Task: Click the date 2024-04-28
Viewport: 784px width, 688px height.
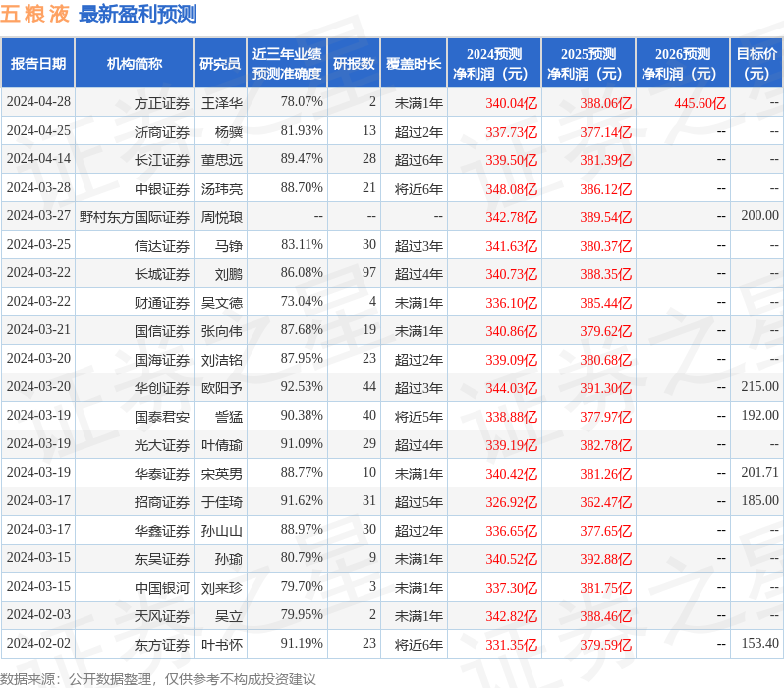Action: click(38, 101)
